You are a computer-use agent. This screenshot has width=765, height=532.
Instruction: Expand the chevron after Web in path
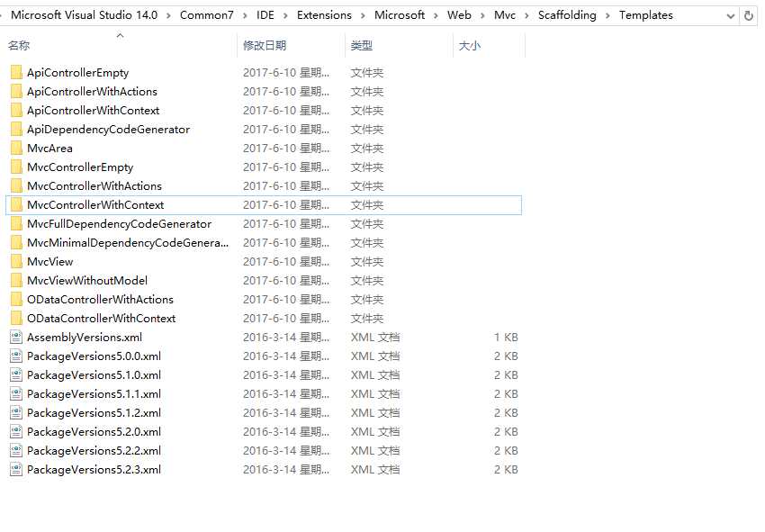482,15
